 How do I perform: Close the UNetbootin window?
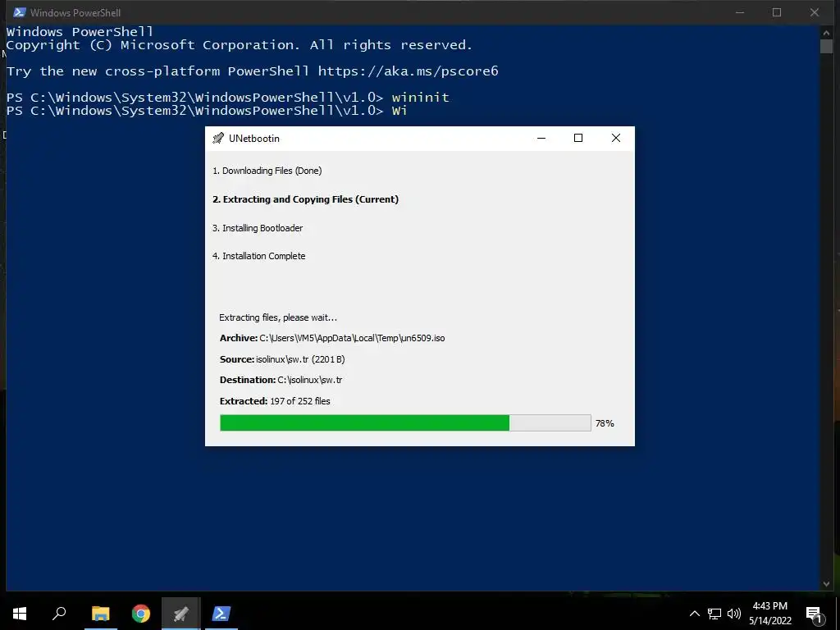(616, 138)
